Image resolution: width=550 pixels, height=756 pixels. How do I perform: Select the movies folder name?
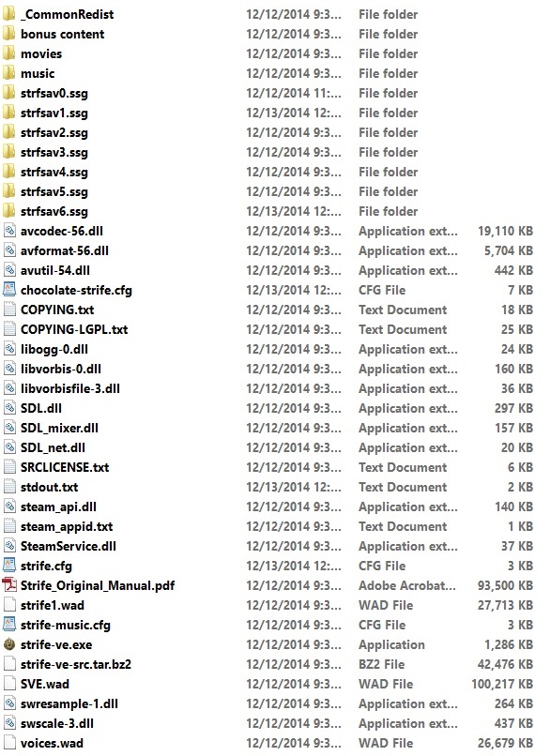[x=41, y=53]
